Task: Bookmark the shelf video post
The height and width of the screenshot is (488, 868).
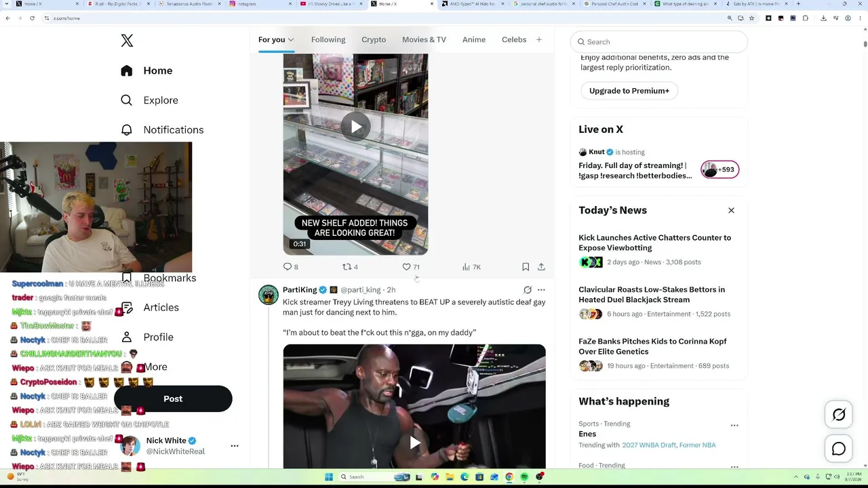Action: coord(526,267)
